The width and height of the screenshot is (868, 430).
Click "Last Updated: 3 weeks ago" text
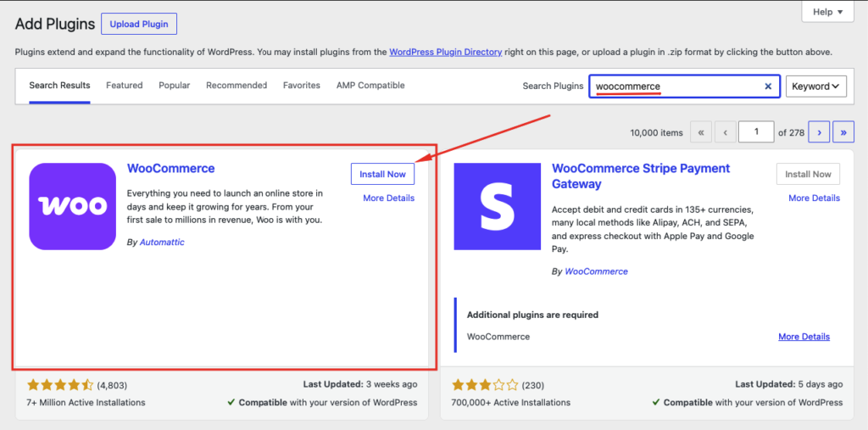[360, 384]
